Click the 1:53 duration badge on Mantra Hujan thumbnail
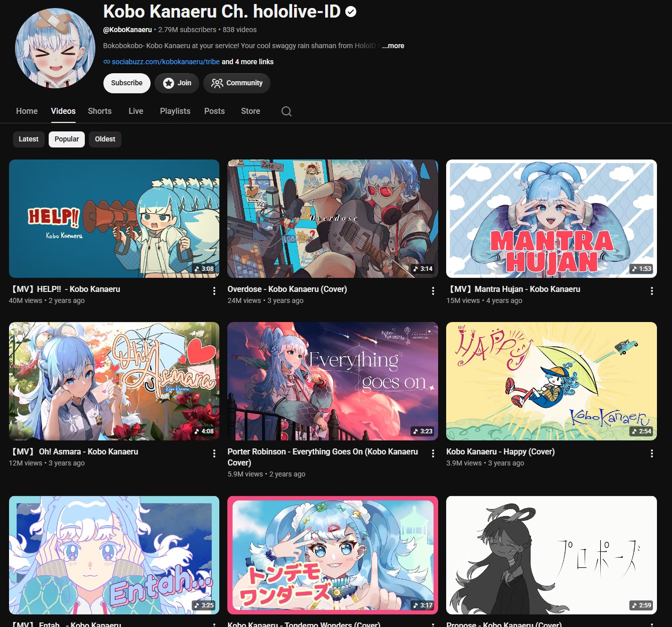Image resolution: width=672 pixels, height=627 pixels. (641, 269)
